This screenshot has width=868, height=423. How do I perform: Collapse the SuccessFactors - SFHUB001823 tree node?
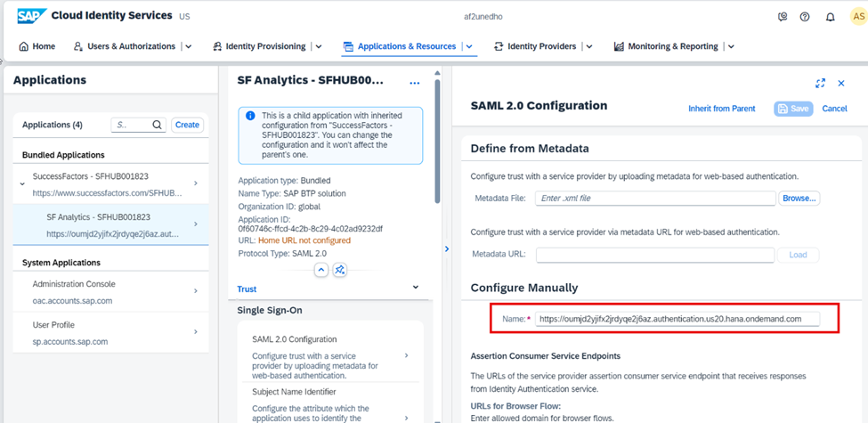click(21, 183)
